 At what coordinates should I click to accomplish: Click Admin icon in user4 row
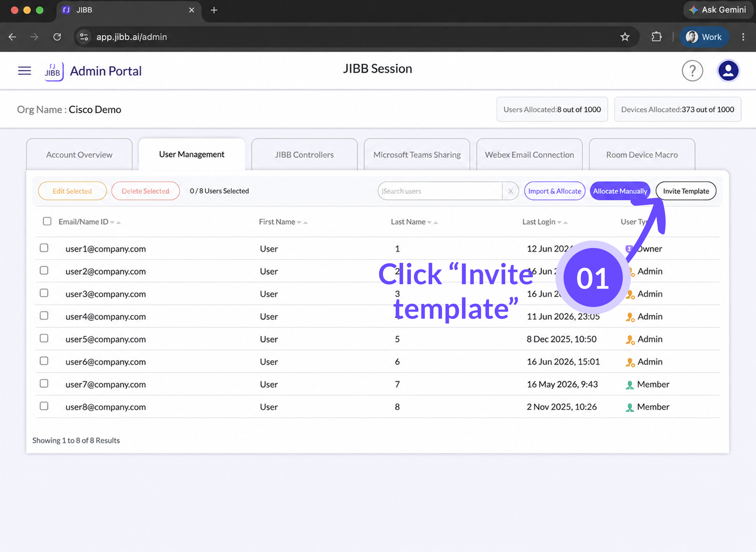click(x=630, y=317)
